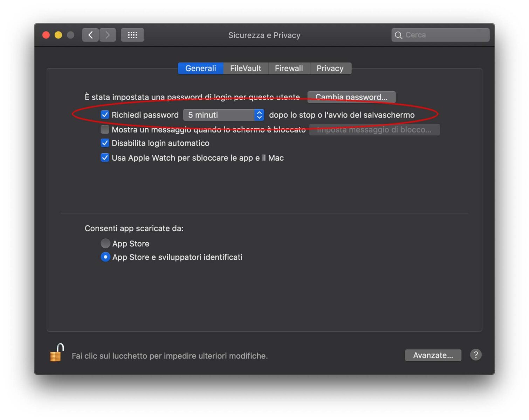Open the Show All preferences grid icon
The width and height of the screenshot is (529, 420).
[132, 35]
